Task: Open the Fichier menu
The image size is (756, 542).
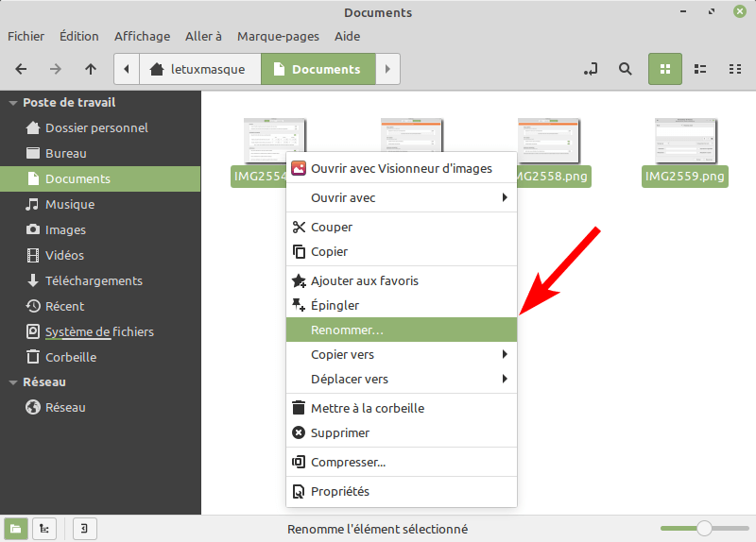Action: [x=26, y=37]
